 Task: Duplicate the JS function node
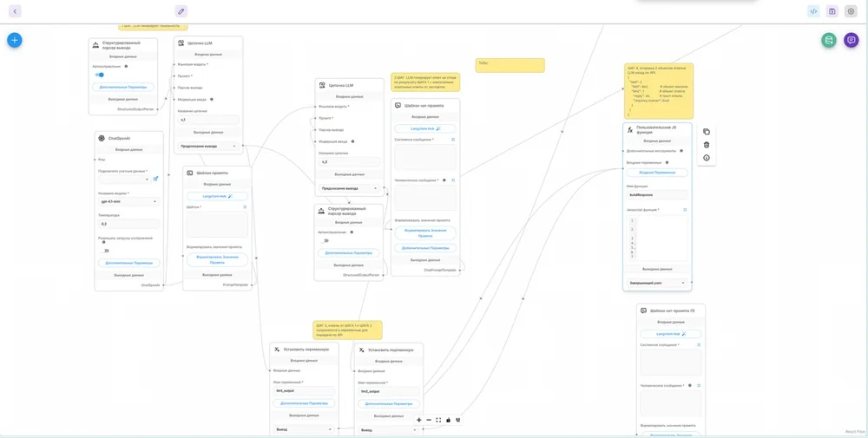tap(707, 132)
